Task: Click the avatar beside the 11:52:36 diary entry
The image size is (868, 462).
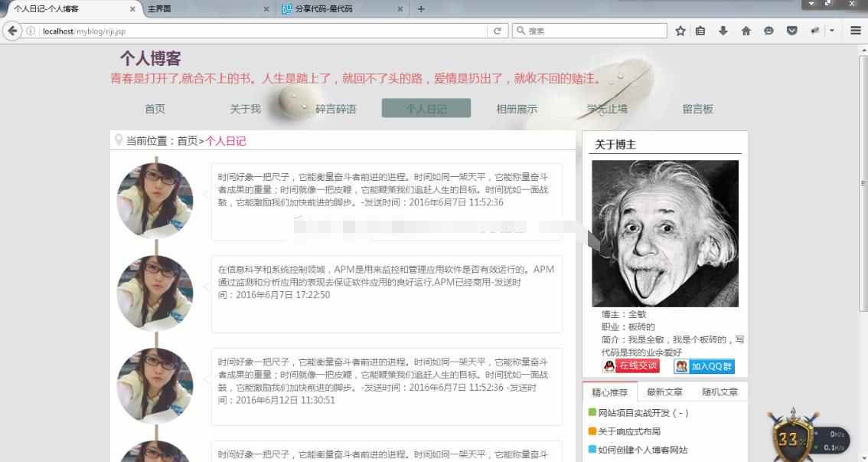Action: (155, 200)
